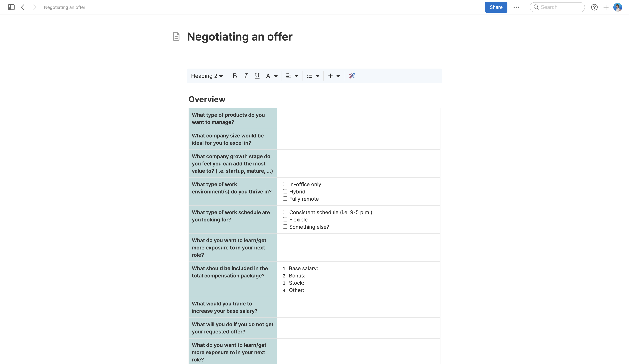The image size is (629, 364).
Task: Navigate back with the left arrow
Action: pos(23,7)
